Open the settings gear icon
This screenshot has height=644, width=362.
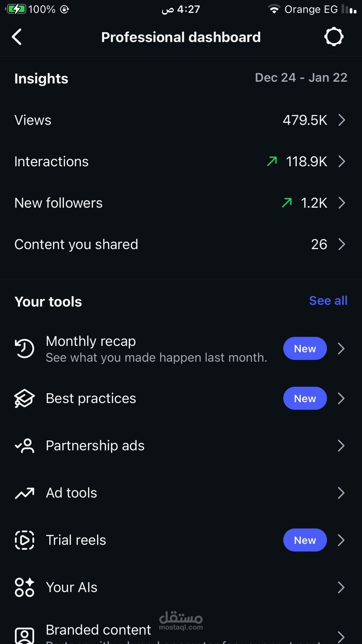point(333,37)
